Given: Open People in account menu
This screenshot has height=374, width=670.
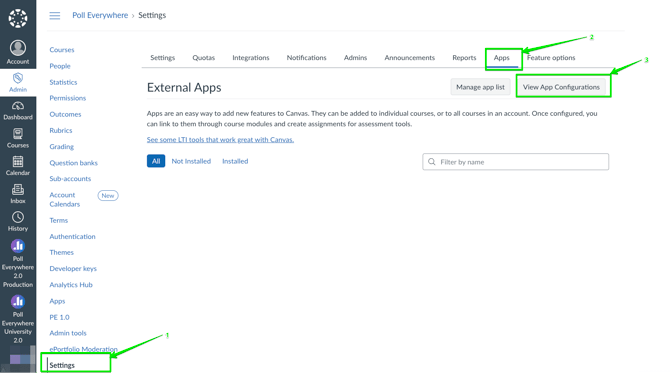Looking at the screenshot, I should pyautogui.click(x=60, y=66).
